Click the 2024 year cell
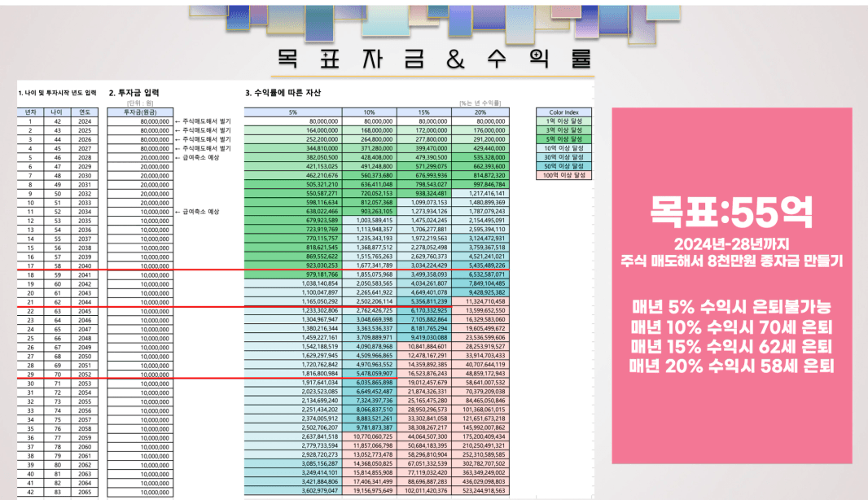Screen dimensions: 868x500 [x=85, y=121]
